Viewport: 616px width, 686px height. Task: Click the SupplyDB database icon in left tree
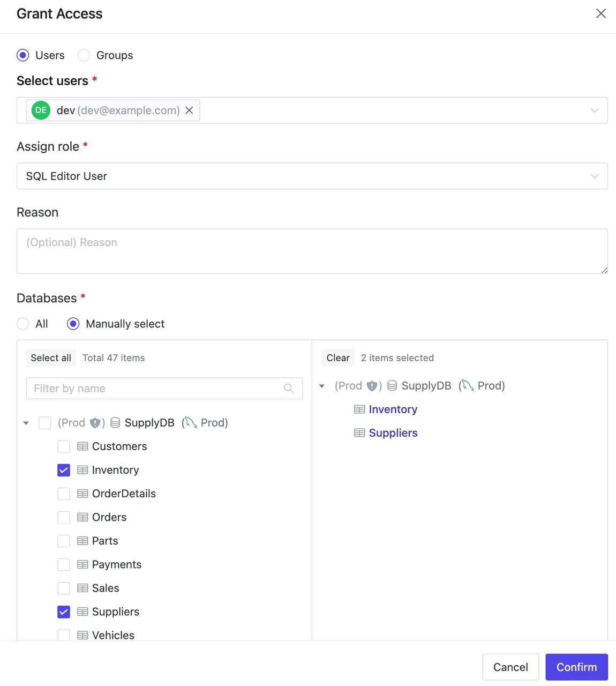[115, 423]
